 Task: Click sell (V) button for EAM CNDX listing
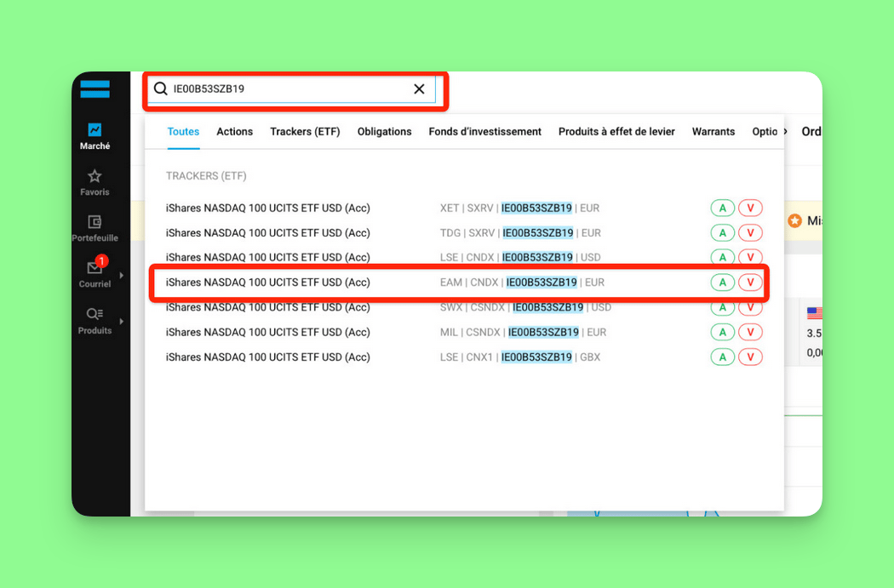[x=750, y=283]
